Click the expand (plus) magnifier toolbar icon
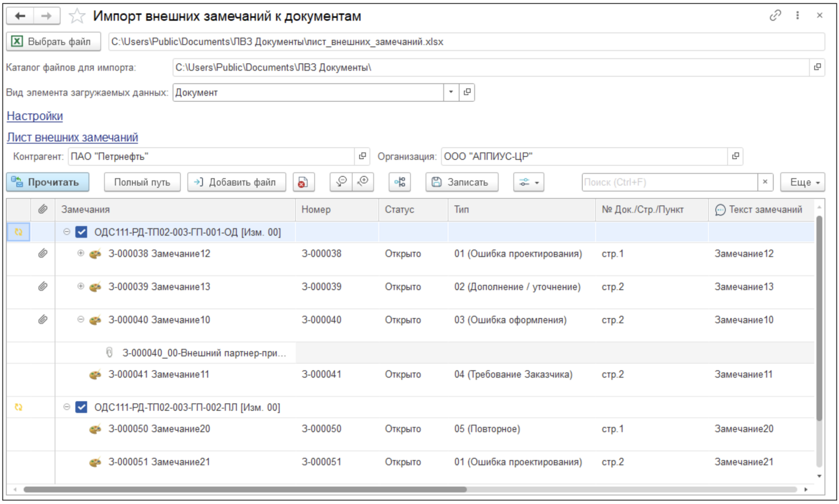839x504 pixels. [363, 182]
